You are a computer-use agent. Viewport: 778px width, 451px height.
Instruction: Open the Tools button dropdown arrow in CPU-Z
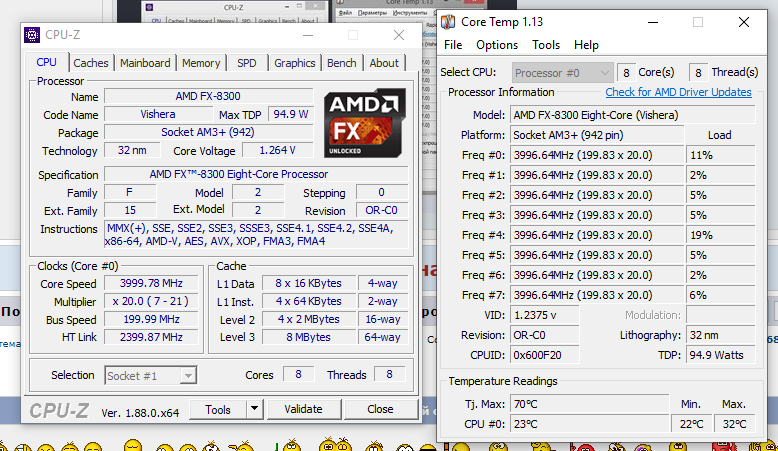pyautogui.click(x=254, y=409)
